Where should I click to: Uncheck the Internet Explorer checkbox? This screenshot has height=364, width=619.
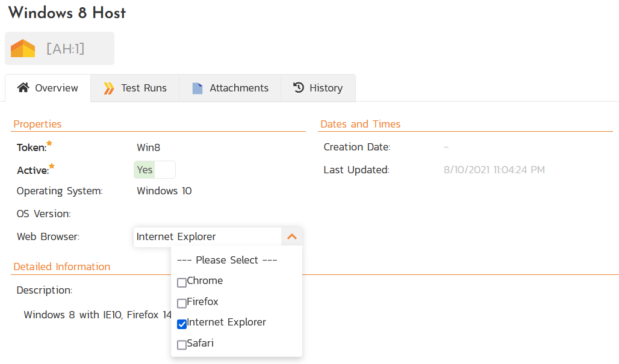click(182, 324)
